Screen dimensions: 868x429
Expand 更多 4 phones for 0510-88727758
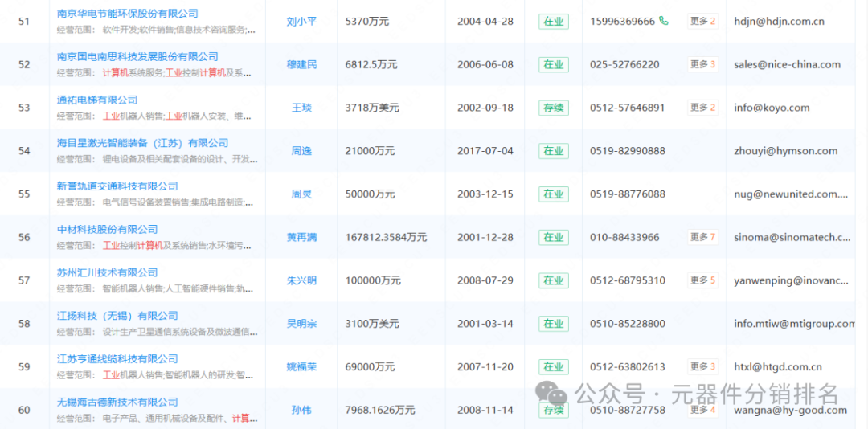(x=703, y=410)
